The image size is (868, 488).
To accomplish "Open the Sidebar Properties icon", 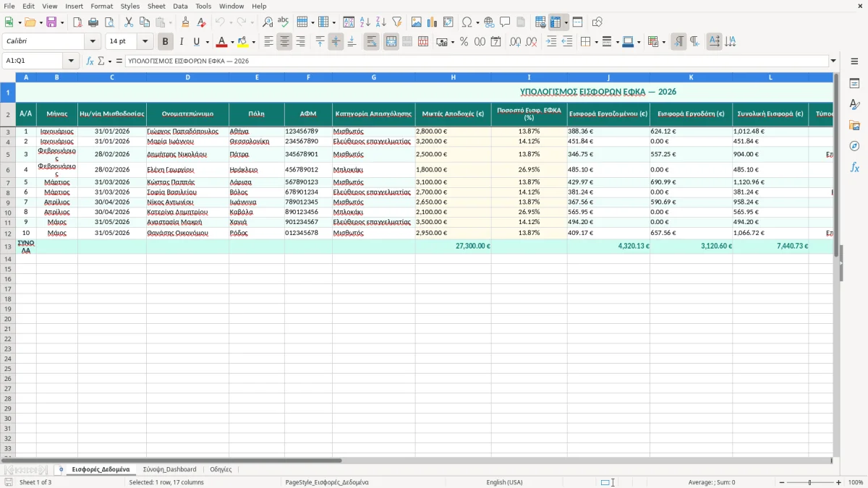I will 854,84.
